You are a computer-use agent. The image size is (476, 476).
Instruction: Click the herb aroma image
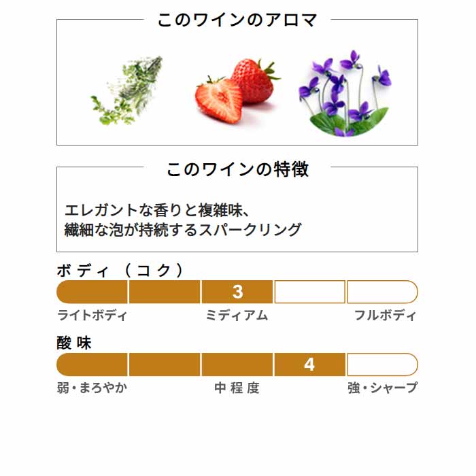pos(127,90)
